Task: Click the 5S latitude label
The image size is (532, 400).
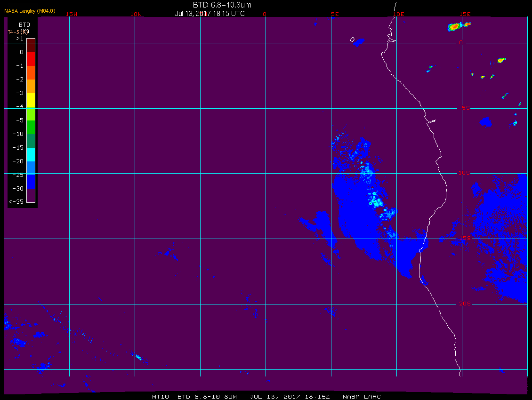Action: (x=466, y=108)
